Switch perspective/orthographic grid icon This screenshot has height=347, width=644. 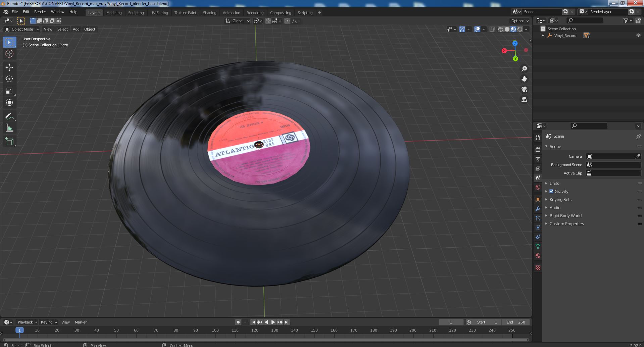[x=524, y=100]
